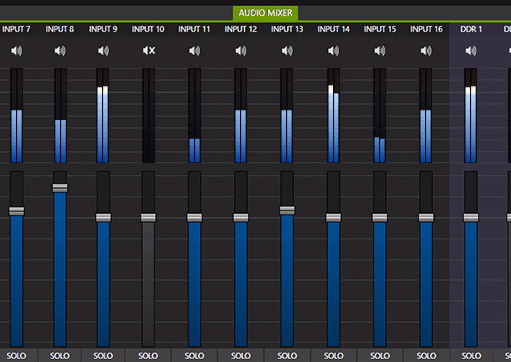Mute the INPUT 8 speaker icon
511x362 pixels.
coord(60,51)
